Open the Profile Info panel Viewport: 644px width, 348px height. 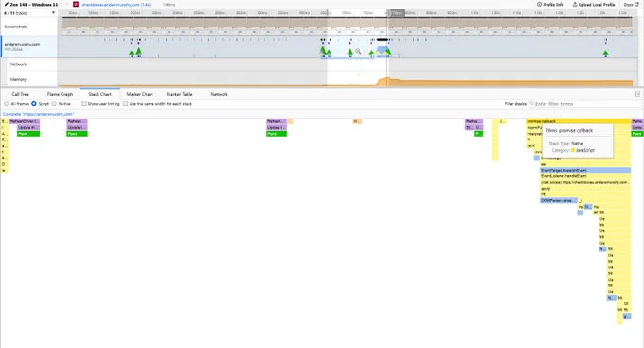(550, 4)
